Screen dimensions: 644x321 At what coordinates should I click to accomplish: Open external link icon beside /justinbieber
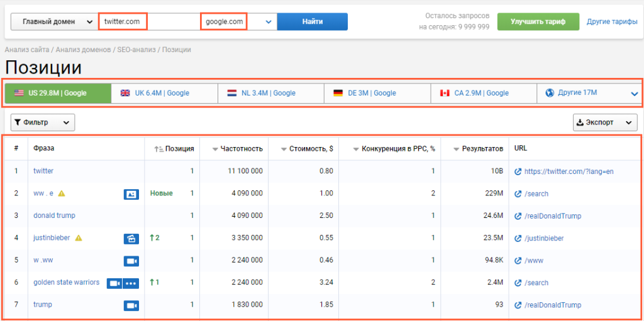pyautogui.click(x=518, y=238)
